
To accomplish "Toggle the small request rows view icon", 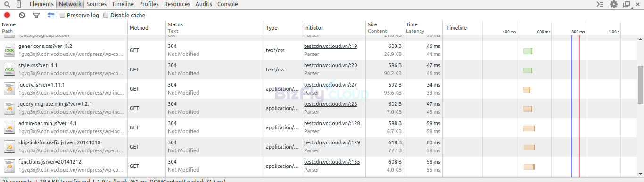I will click(50, 16).
